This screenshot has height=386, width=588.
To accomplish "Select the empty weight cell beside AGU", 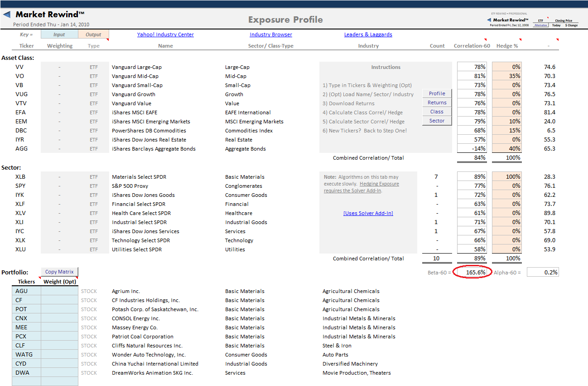I will tap(59, 291).
